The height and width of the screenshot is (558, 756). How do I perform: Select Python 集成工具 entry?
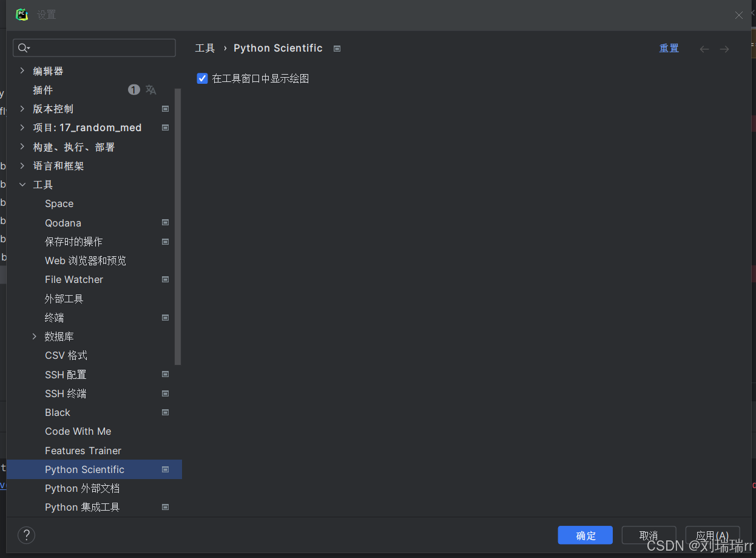click(x=83, y=507)
